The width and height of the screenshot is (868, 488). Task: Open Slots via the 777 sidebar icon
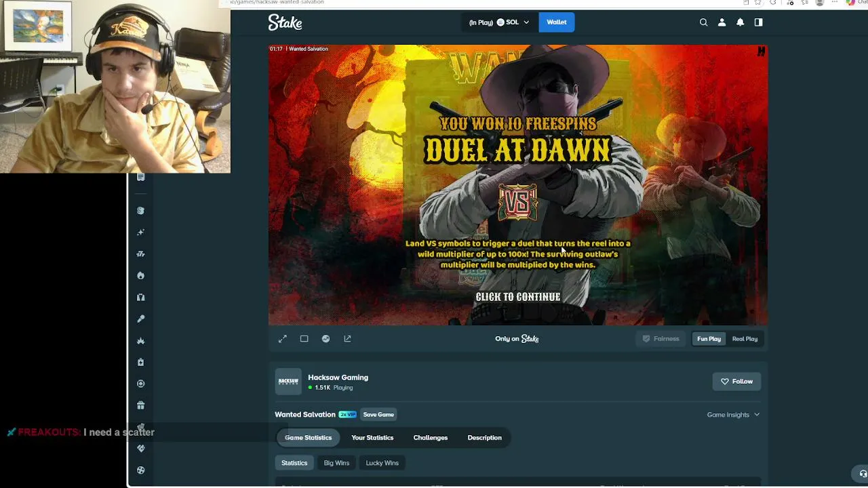pos(141,254)
